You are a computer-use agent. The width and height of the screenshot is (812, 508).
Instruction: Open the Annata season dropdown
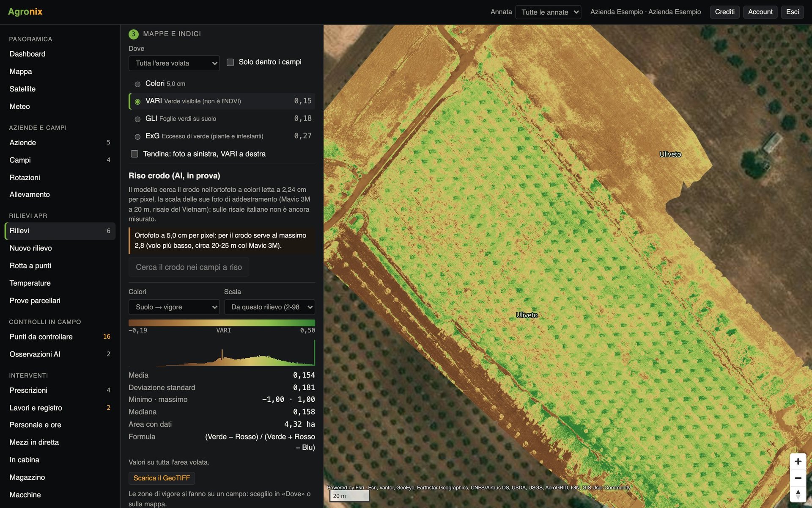548,12
